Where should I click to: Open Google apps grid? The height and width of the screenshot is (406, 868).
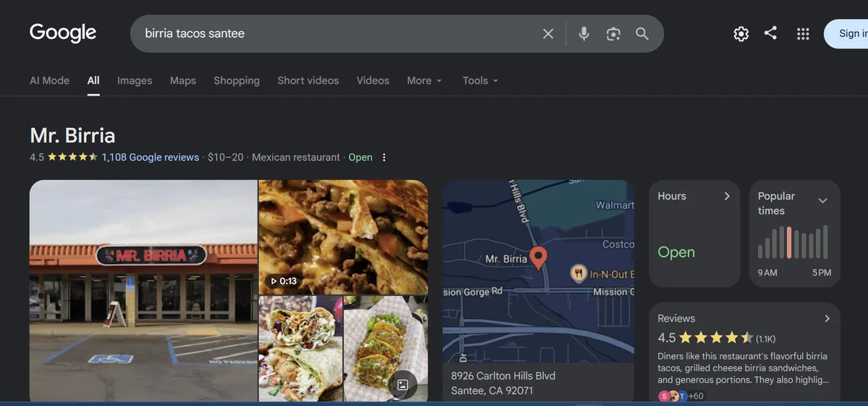[803, 34]
